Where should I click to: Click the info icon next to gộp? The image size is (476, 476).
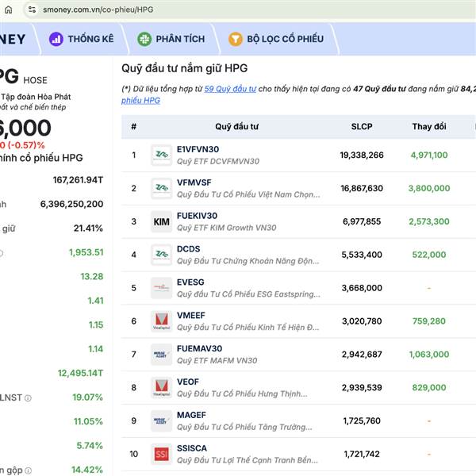[28, 470]
